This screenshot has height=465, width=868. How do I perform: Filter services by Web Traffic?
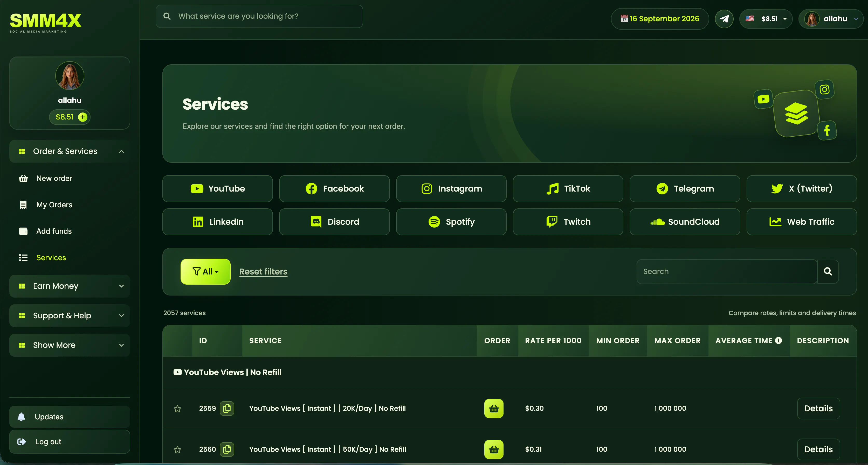(802, 222)
